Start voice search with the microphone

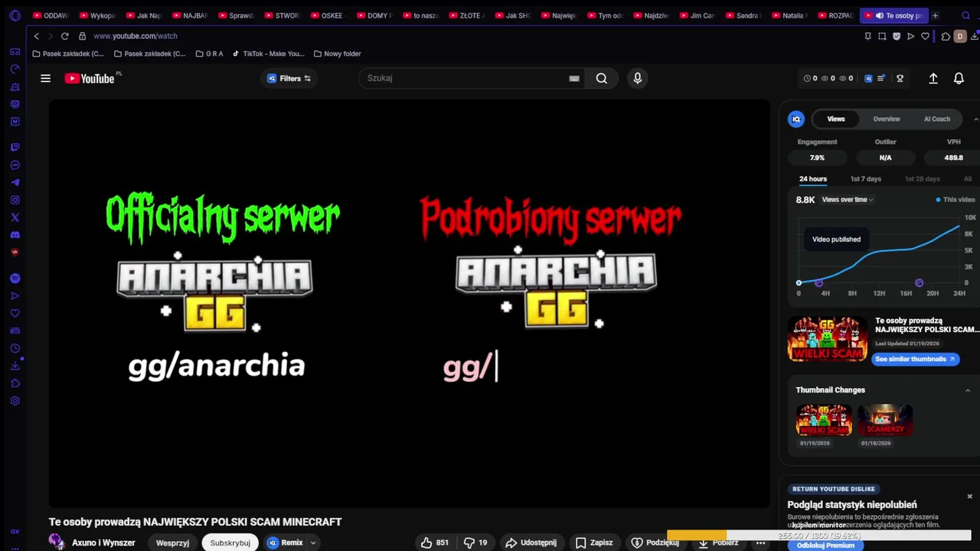point(637,78)
